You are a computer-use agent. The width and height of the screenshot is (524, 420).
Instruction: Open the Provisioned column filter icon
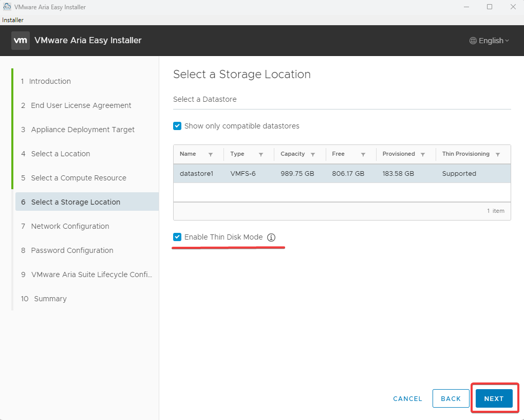tap(423, 154)
